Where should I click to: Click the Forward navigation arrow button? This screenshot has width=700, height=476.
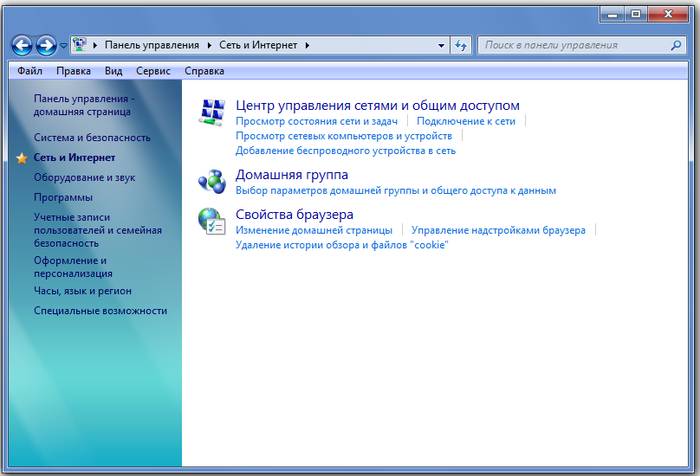(46, 45)
